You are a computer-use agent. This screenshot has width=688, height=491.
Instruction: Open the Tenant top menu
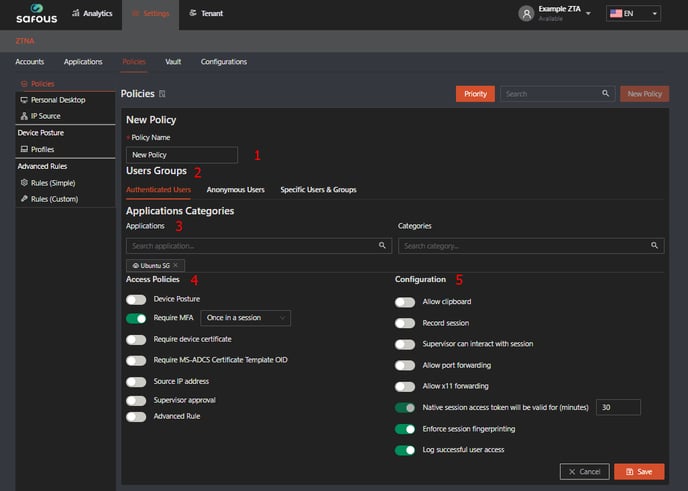[206, 13]
